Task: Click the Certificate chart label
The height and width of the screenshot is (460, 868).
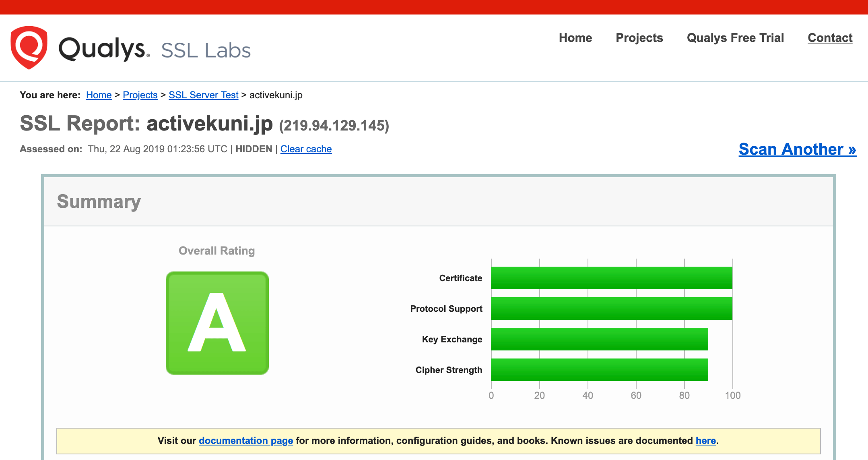Action: [461, 278]
